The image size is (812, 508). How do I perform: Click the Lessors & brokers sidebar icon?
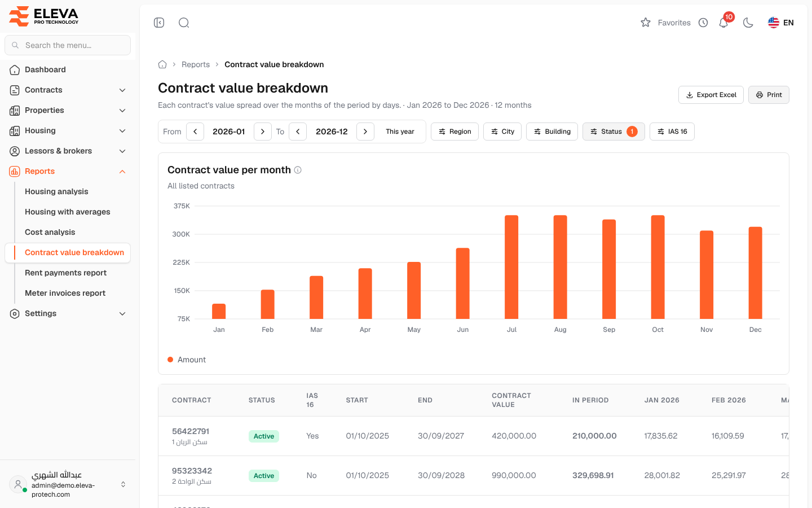[15, 151]
